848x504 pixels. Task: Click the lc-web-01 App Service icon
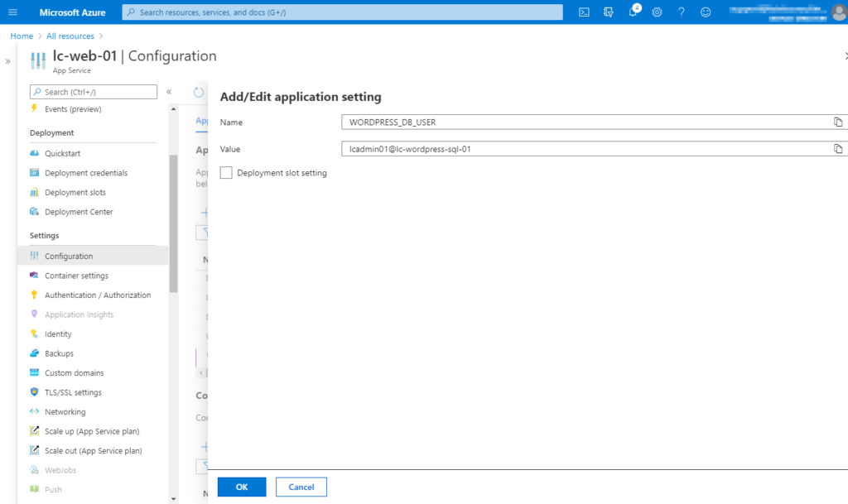[x=38, y=60]
